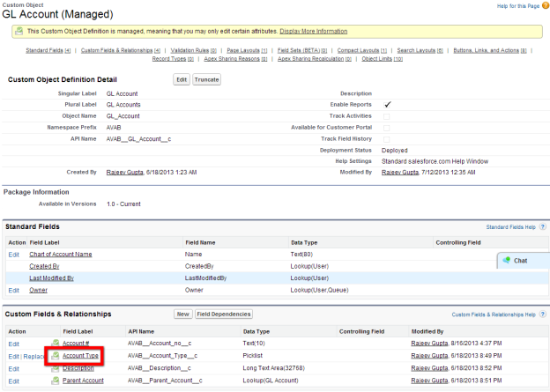550x392 pixels.
Task: Click Edit next to Chart of Account Name
Action: [13, 254]
